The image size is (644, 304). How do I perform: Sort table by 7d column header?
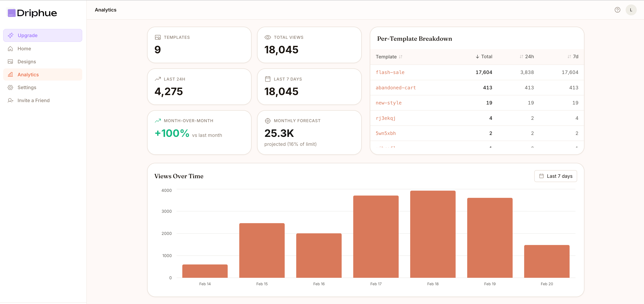tap(572, 57)
